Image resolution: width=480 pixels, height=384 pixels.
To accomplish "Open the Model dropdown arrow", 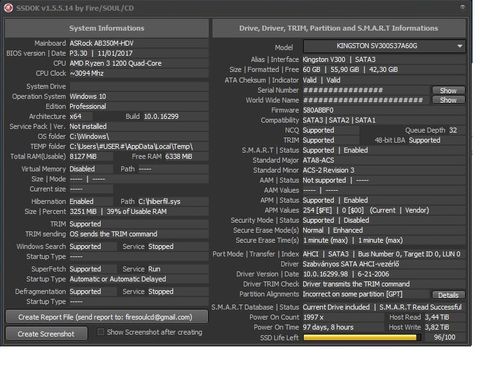I will 460,46.
